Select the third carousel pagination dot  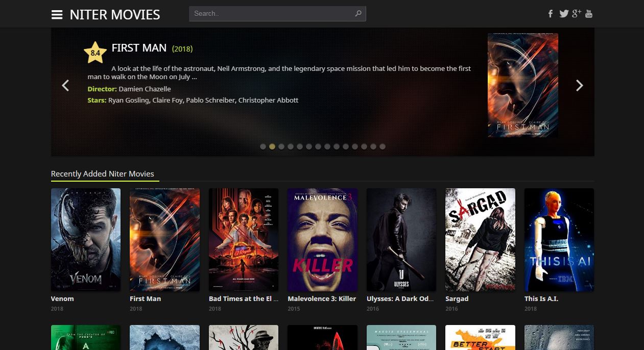click(x=281, y=146)
